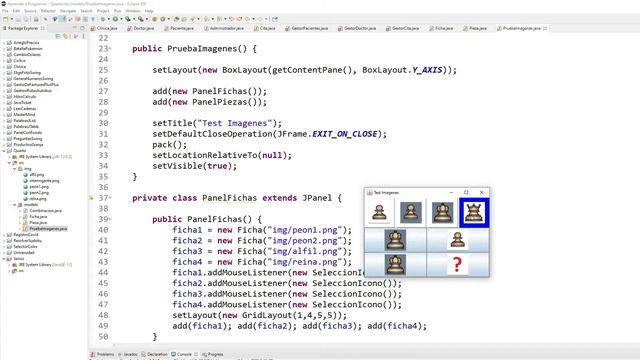
Task: Switch to the GestorCita.java editor tab
Action: 402,28
